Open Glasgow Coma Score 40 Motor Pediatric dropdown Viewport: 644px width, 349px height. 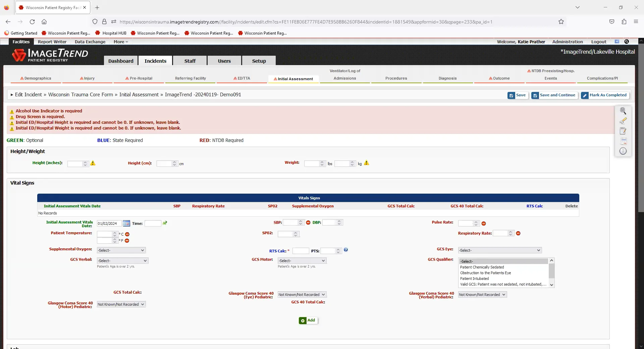coord(121,304)
